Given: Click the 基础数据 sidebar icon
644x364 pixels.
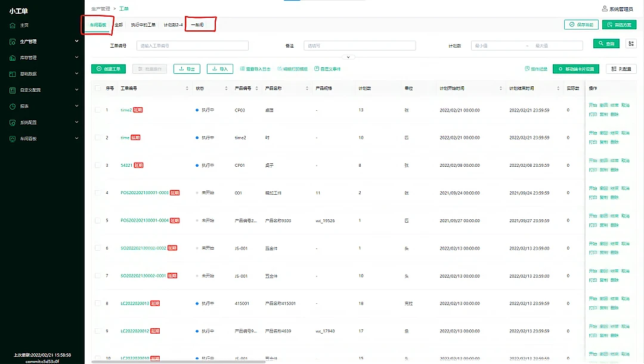Looking at the screenshot, I should click(12, 74).
